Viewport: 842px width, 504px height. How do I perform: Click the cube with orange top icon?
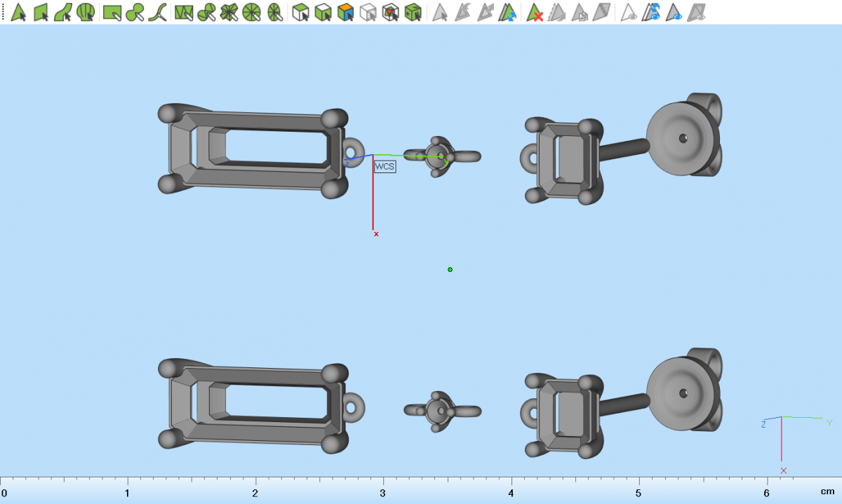345,12
